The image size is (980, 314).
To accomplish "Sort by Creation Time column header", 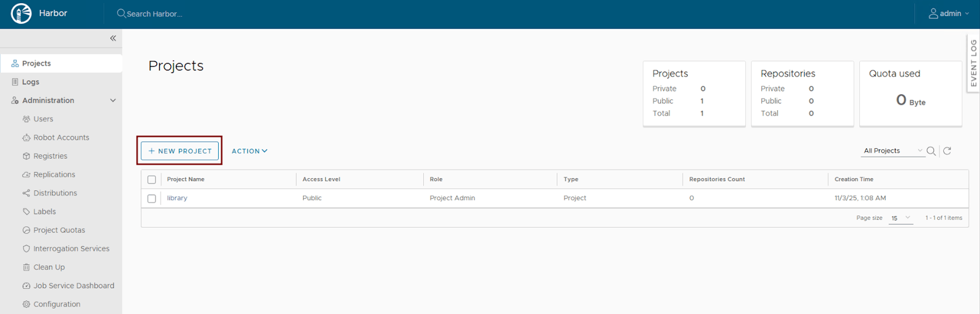I will coord(854,179).
